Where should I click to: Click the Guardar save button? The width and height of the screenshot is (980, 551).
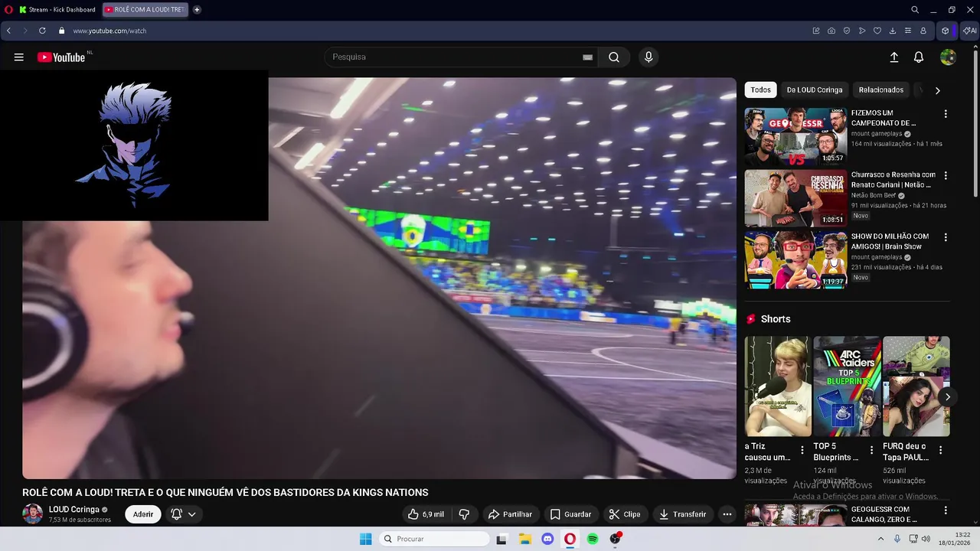tap(570, 514)
